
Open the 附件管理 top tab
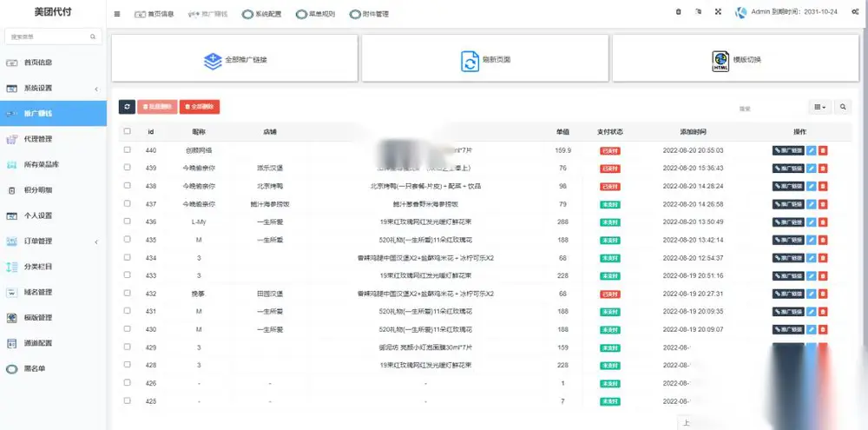369,14
